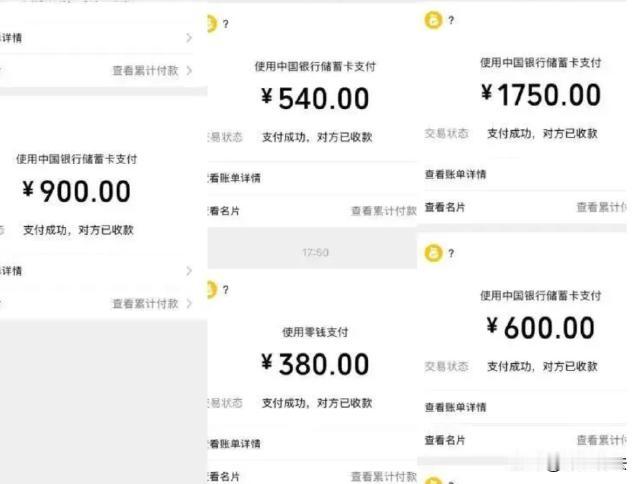Open 查看名片 under the ¥1750.00 payment
Image resolution: width=640 pixels, height=484 pixels.
click(445, 207)
